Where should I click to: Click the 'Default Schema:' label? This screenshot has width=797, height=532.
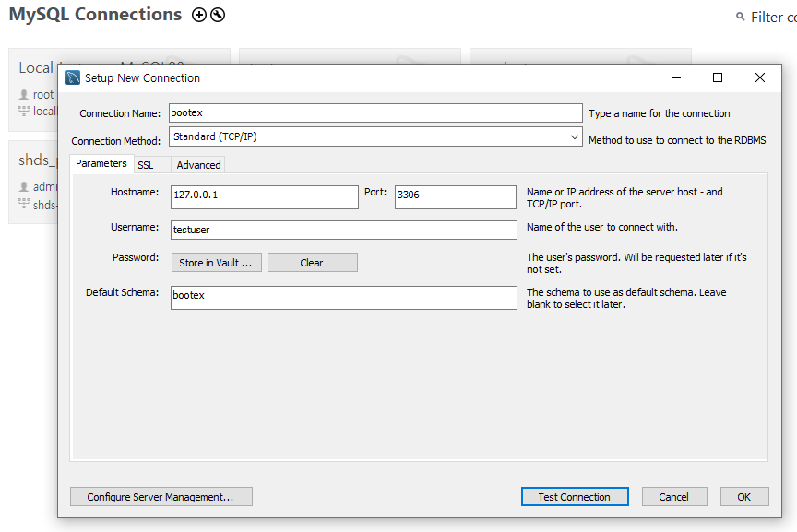click(122, 292)
